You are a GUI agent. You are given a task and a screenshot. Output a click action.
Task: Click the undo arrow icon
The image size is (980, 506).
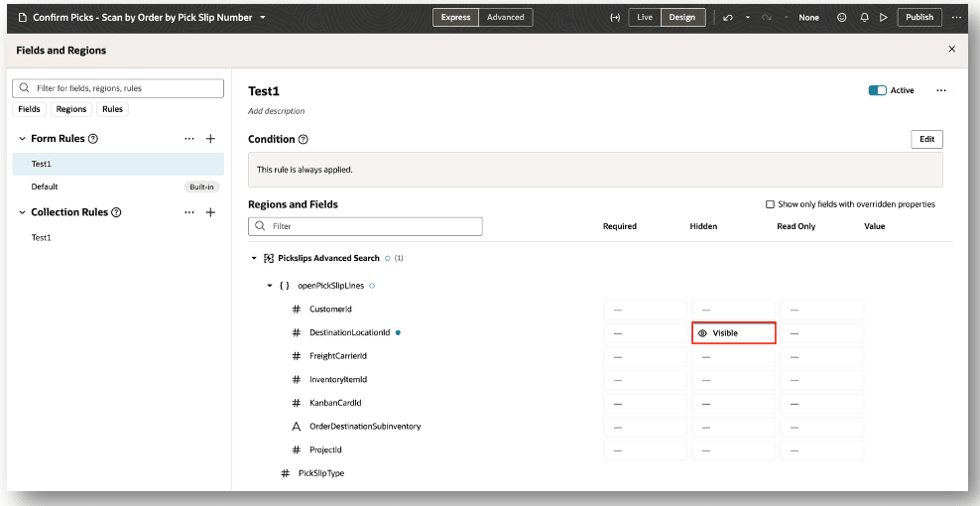[728, 17]
